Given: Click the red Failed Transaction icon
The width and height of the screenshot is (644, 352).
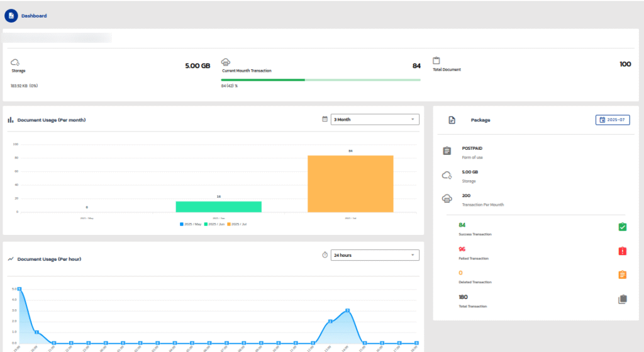Looking at the screenshot, I should click(622, 251).
